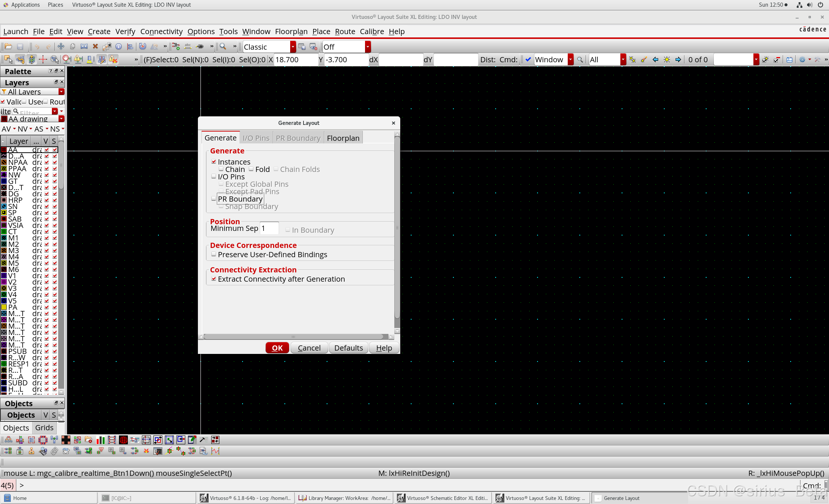The height and width of the screenshot is (504, 829).
Task: Click the red zigzag waveform icon
Action: click(x=215, y=451)
